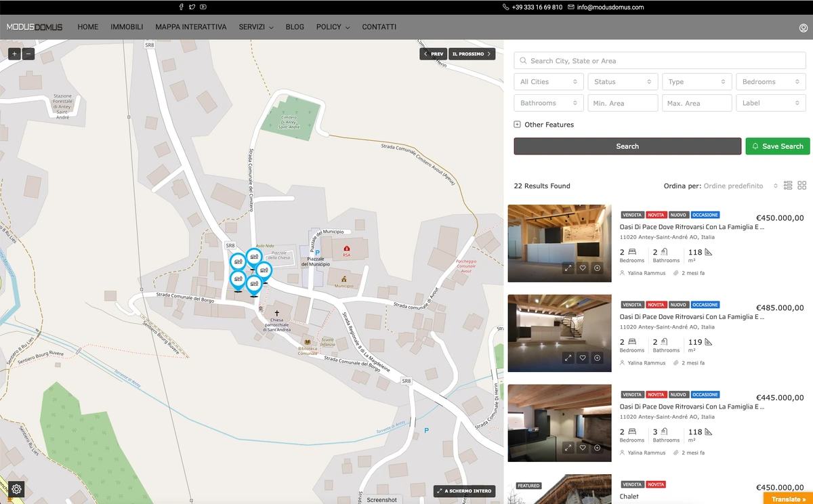Open the Label dropdown

(x=771, y=103)
